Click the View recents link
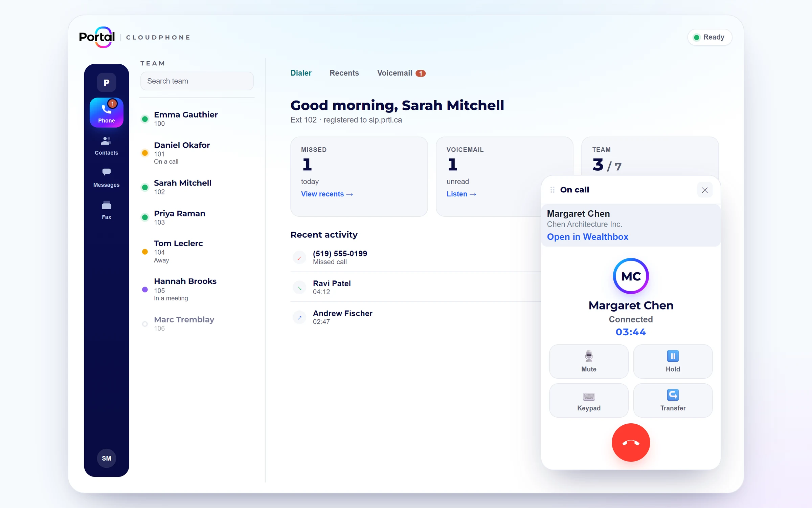 [327, 194]
